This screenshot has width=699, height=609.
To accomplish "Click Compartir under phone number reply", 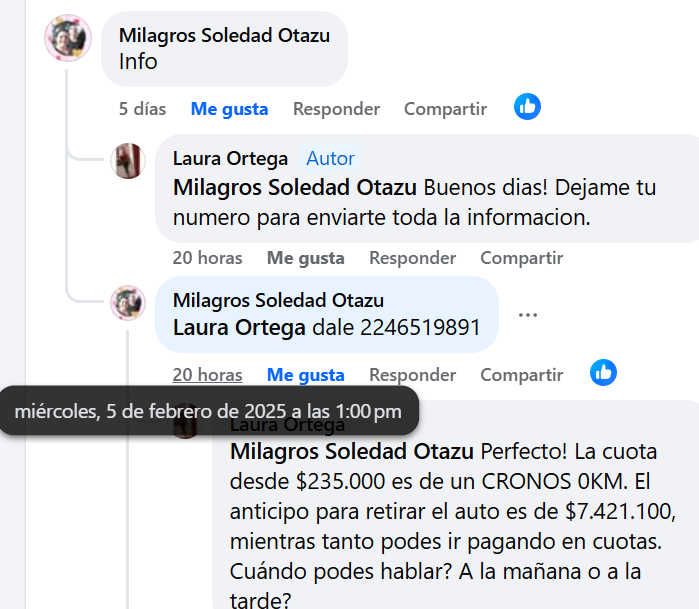I will coord(521,375).
